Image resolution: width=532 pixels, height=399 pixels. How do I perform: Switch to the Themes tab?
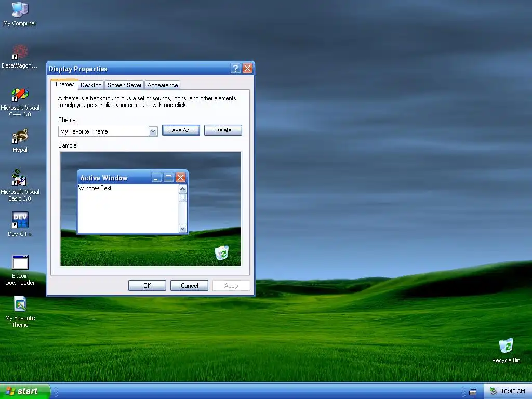(x=64, y=85)
